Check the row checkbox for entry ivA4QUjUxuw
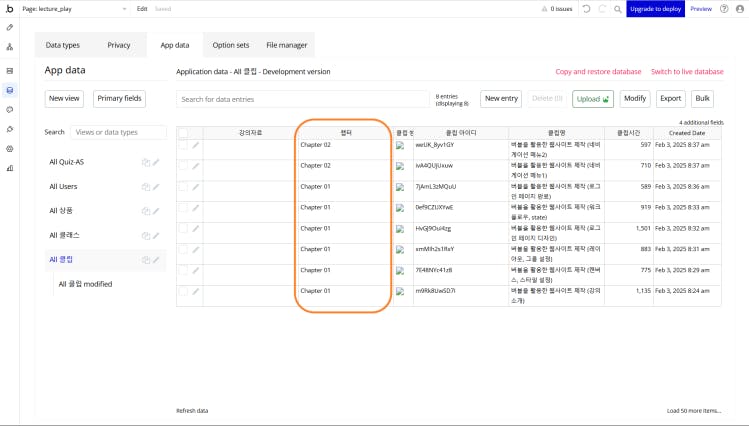This screenshot has width=749, height=426. (183, 165)
